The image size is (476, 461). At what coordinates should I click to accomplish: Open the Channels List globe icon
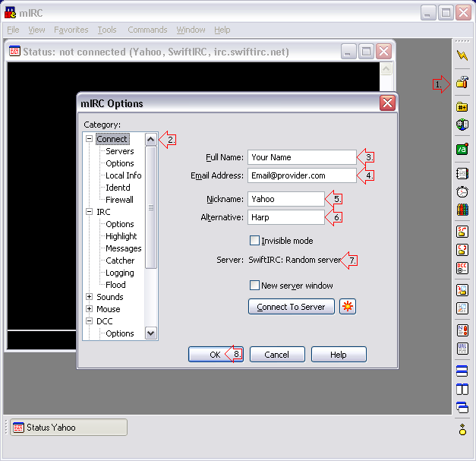point(462,125)
